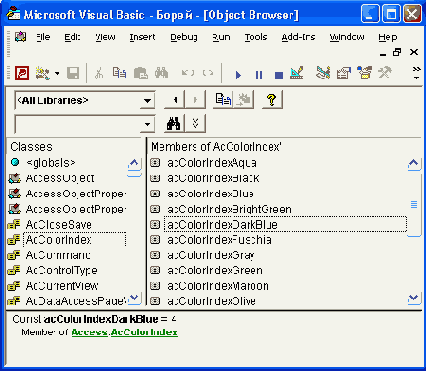Select member acColorIndexGreen
This screenshot has height=371, width=426.
click(215, 270)
